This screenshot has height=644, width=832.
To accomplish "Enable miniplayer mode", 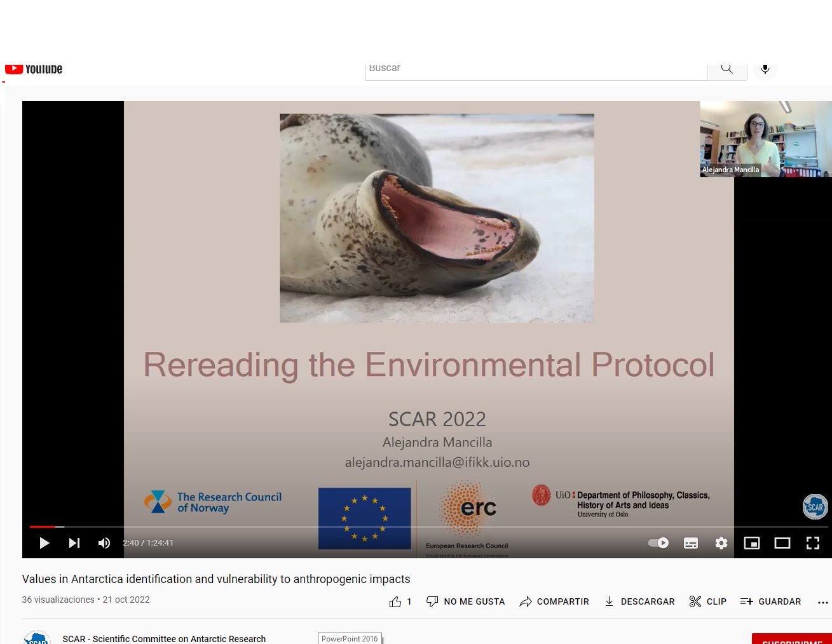I will 752,543.
